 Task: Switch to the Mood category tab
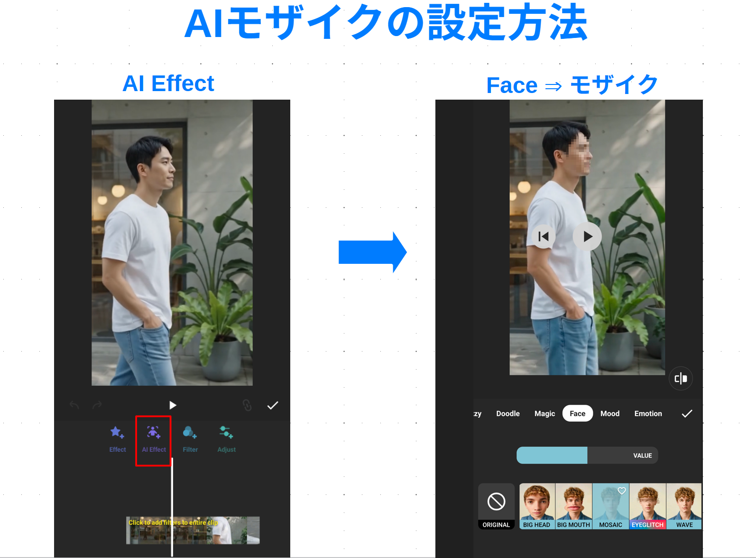click(x=610, y=414)
